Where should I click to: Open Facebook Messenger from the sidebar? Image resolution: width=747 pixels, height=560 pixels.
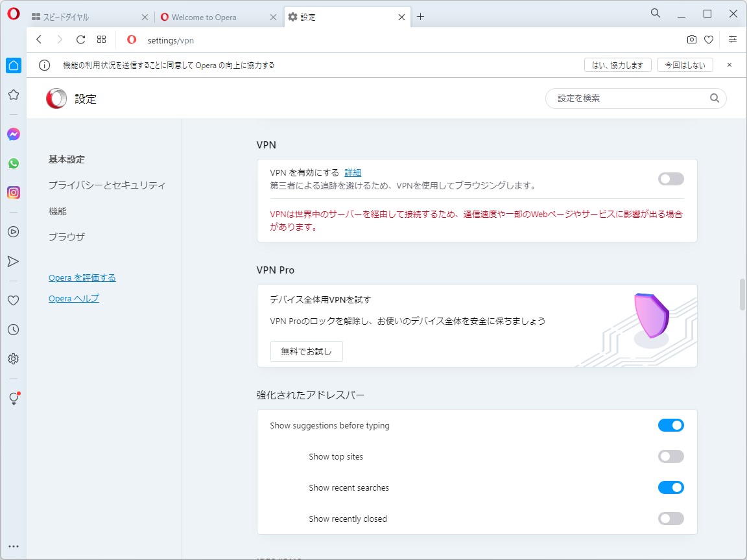[13, 134]
